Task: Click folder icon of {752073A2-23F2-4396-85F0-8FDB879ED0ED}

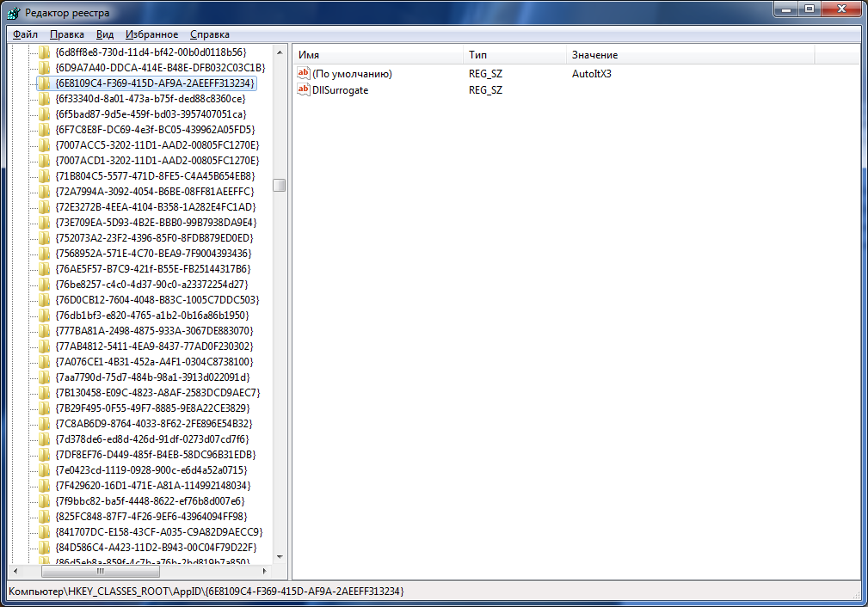Action: click(44, 238)
